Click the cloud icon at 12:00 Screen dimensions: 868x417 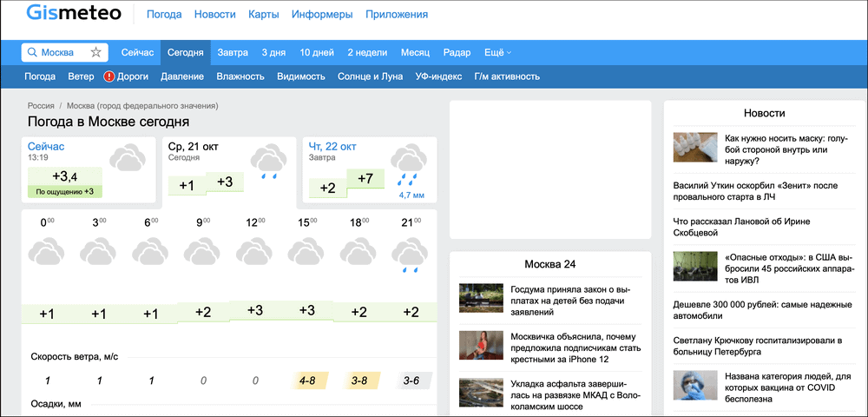coord(255,254)
